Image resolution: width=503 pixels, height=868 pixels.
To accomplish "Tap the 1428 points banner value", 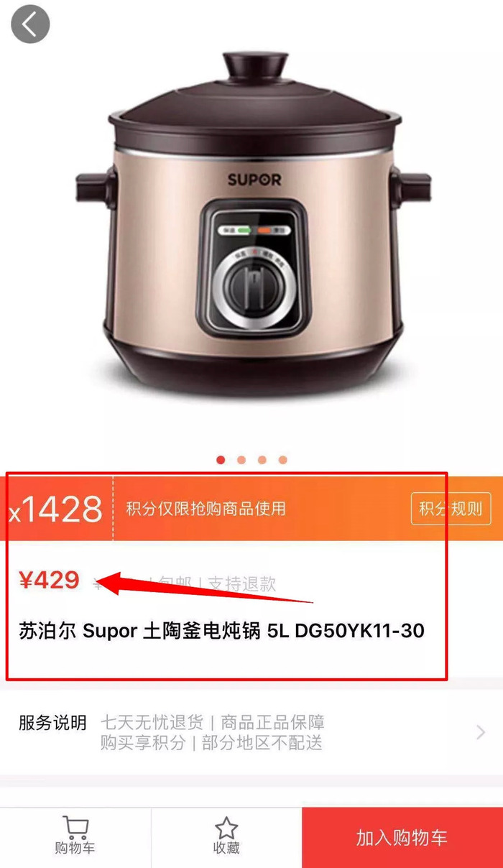I will [56, 509].
